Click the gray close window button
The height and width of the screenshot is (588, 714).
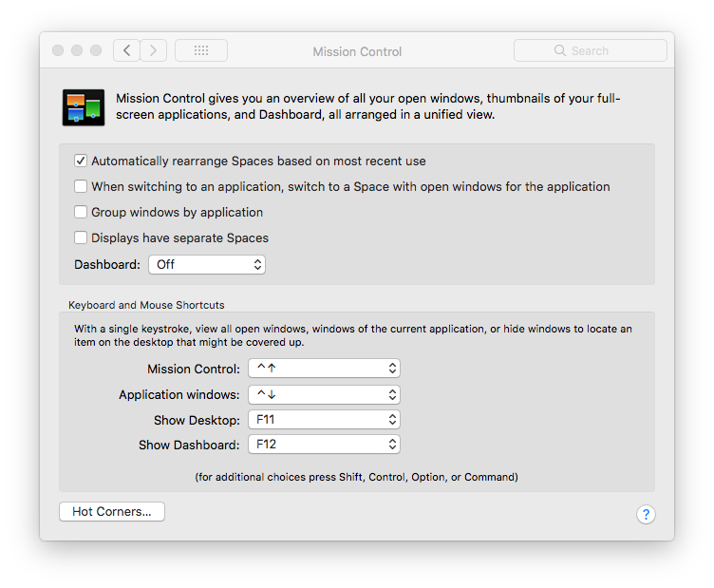(x=58, y=50)
